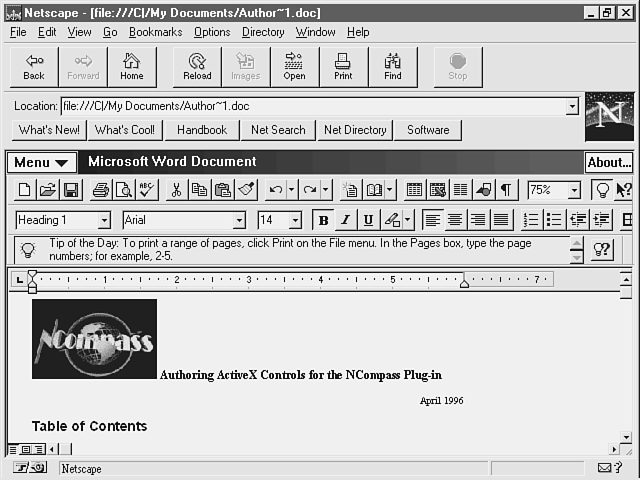Open the File menu

[x=18, y=32]
